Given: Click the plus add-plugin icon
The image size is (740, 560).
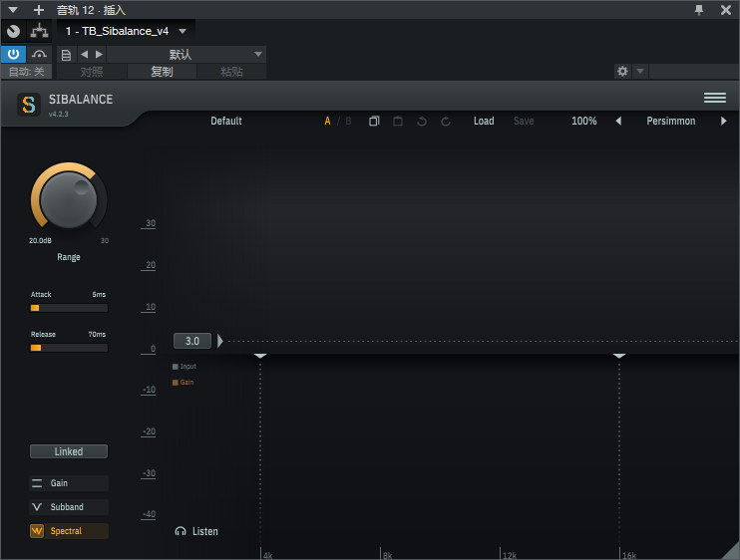Looking at the screenshot, I should point(39,9).
